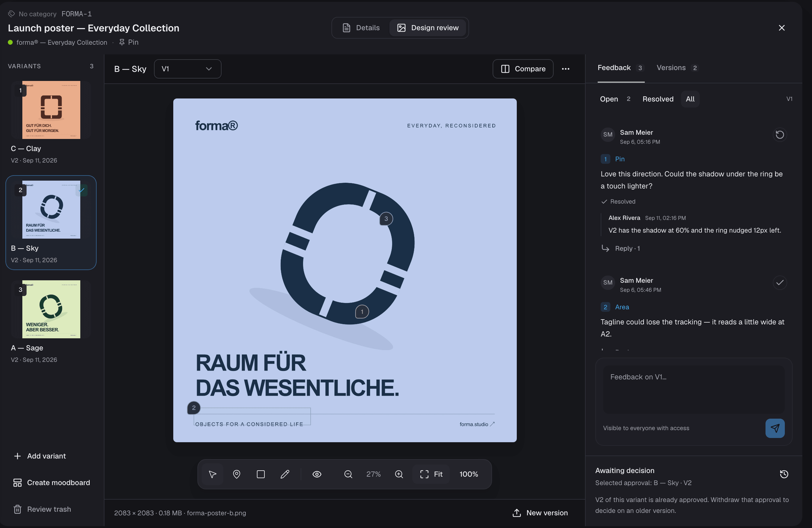Click the 2 Area annotation link

[x=615, y=307]
